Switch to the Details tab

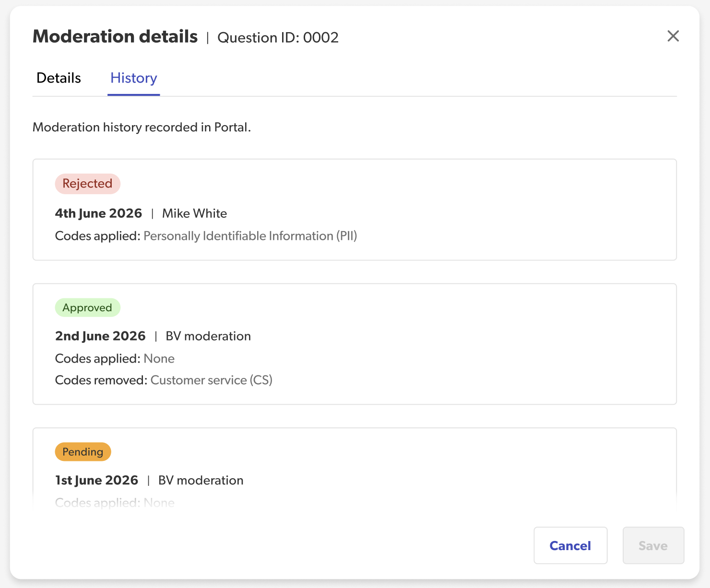click(x=59, y=78)
